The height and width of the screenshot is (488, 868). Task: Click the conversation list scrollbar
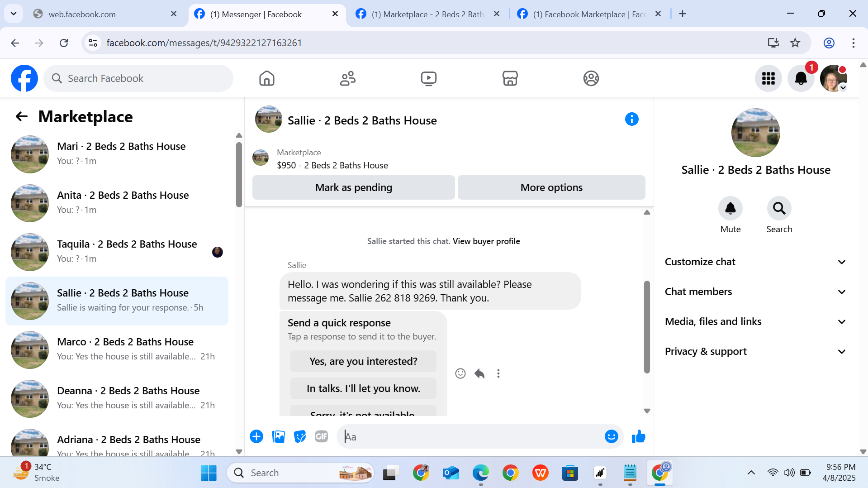[x=239, y=175]
